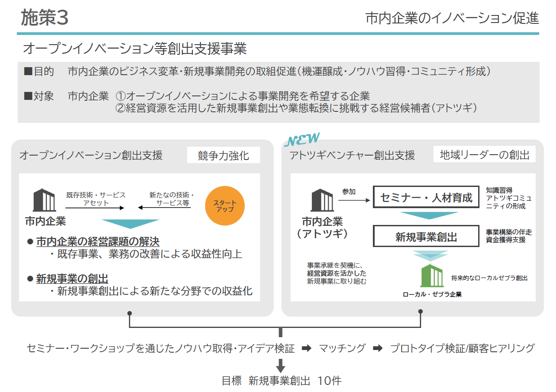Click the teal triangle below 既存技術・サービス アセット
The image size is (556, 392).
(130, 224)
